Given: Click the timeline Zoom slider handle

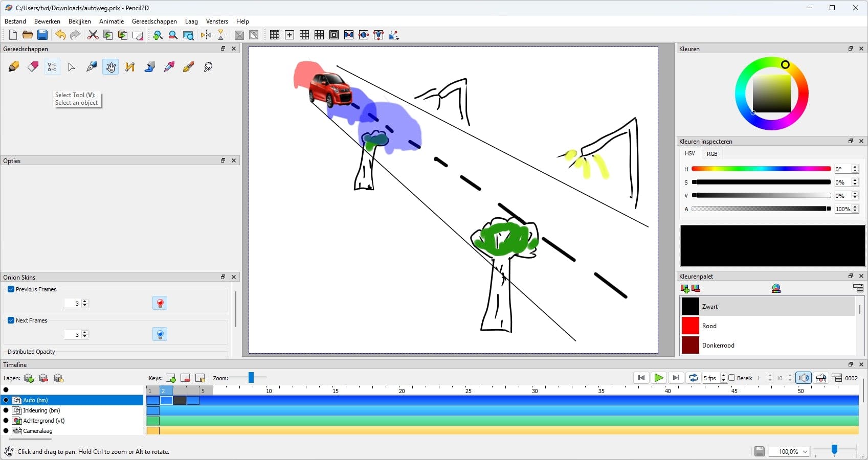Looking at the screenshot, I should tap(251, 378).
